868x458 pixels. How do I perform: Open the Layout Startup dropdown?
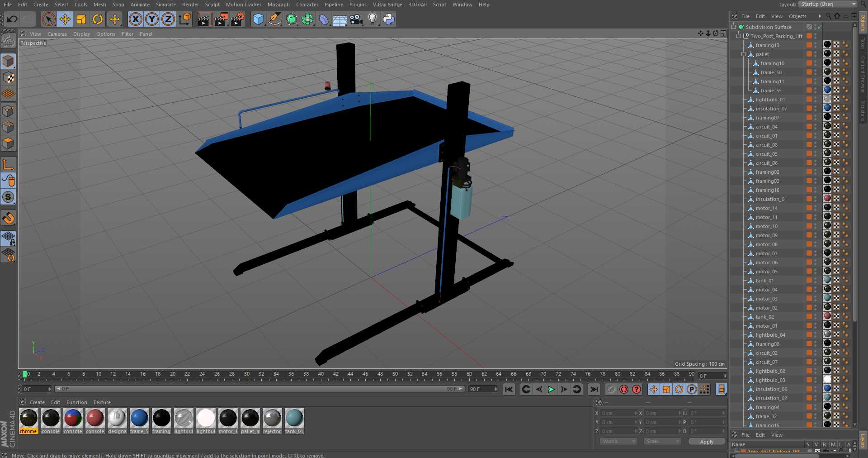(828, 4)
